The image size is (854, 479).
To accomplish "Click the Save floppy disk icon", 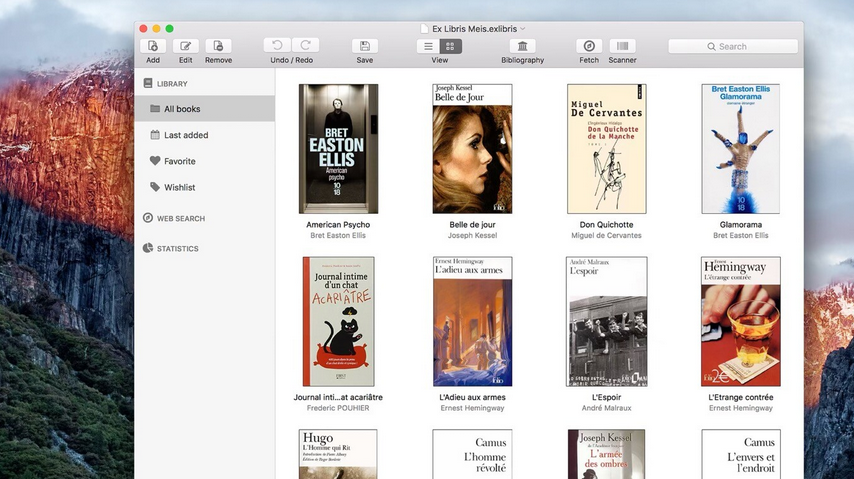I will pyautogui.click(x=365, y=46).
